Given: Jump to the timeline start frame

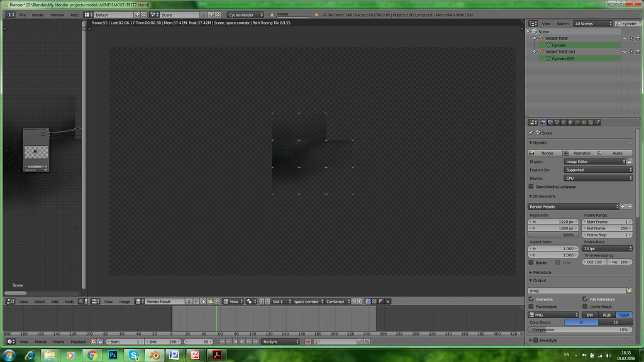Looking at the screenshot, I should (x=222, y=342).
